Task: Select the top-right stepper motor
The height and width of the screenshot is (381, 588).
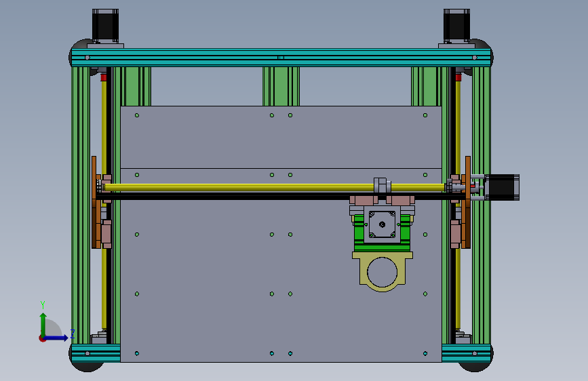Action: pyautogui.click(x=456, y=26)
